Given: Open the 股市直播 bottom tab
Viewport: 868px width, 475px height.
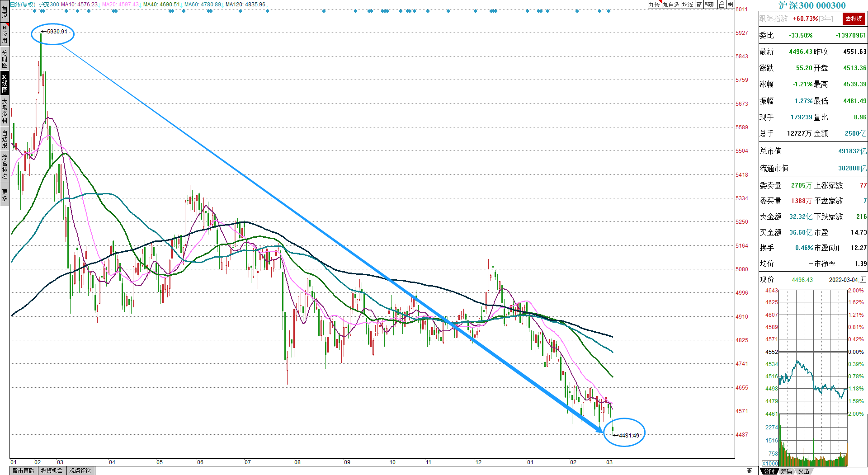Looking at the screenshot, I should click(24, 470).
